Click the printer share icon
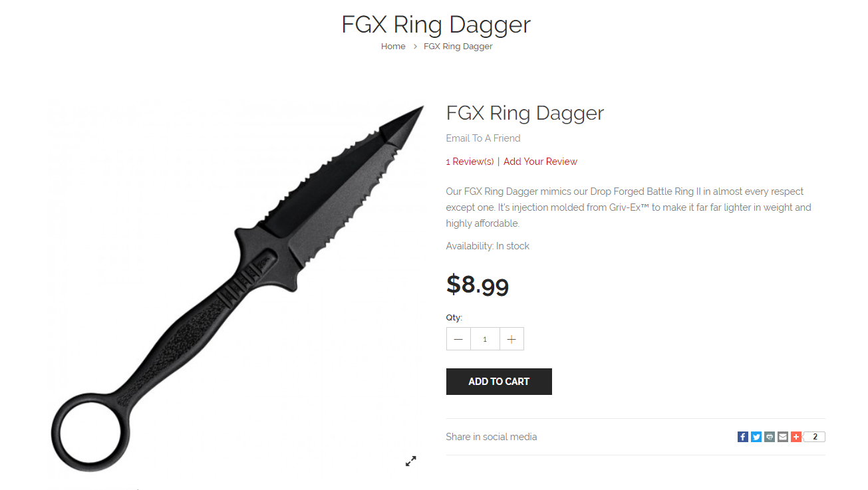Screen dimensions: 868x490 [770, 437]
